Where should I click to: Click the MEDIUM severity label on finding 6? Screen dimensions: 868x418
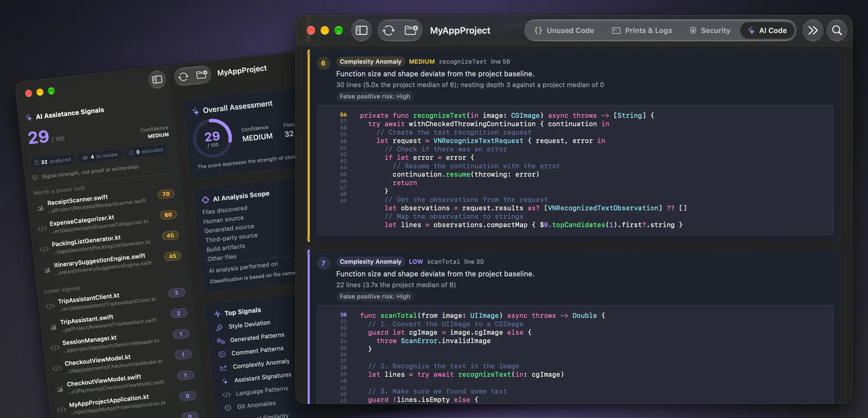coord(422,62)
